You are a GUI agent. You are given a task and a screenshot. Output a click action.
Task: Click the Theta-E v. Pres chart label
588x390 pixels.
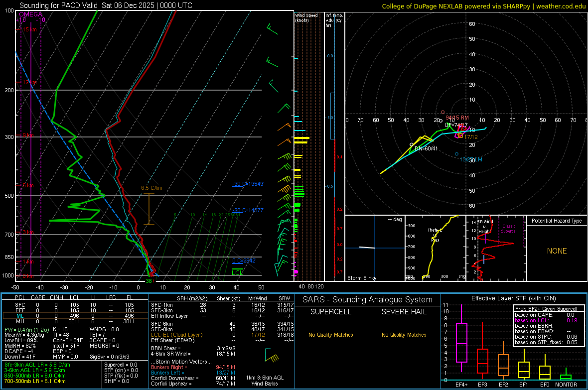click(x=436, y=235)
